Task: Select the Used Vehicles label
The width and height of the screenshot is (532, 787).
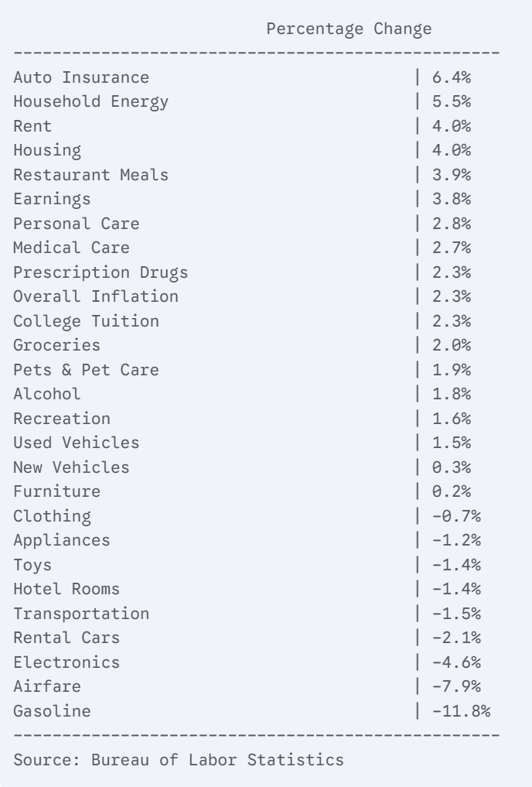Action: 77,443
